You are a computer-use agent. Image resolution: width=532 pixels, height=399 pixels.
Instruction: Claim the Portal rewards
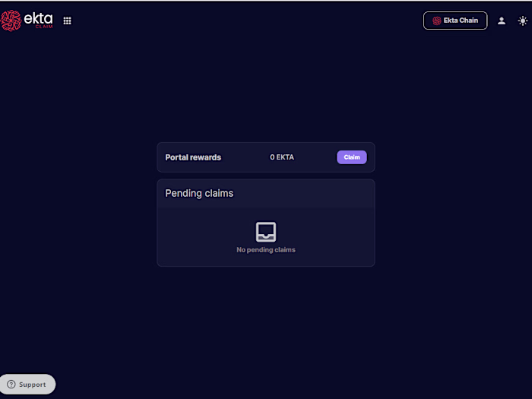[x=351, y=157]
